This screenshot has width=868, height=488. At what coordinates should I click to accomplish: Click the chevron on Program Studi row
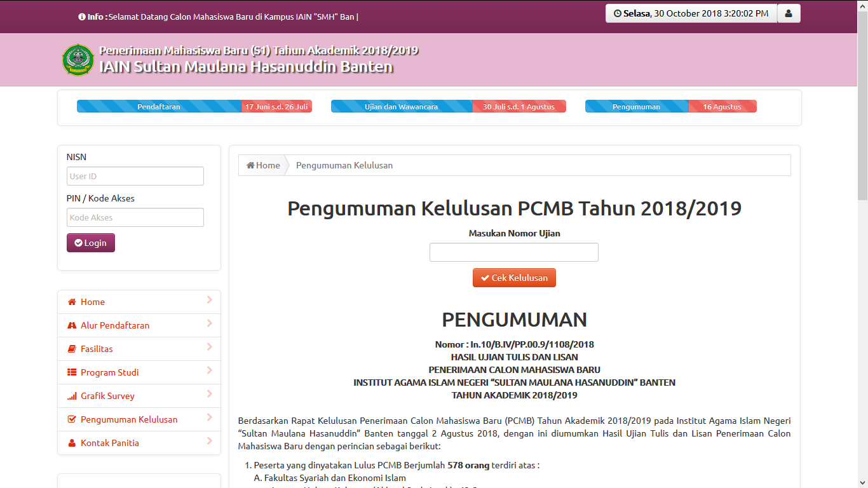pos(210,370)
